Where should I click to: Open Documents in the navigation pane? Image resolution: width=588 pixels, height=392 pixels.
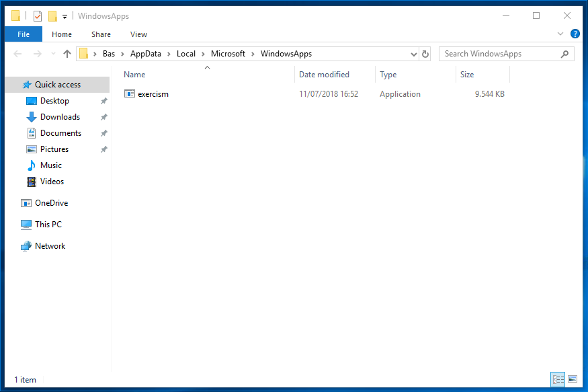pos(60,133)
